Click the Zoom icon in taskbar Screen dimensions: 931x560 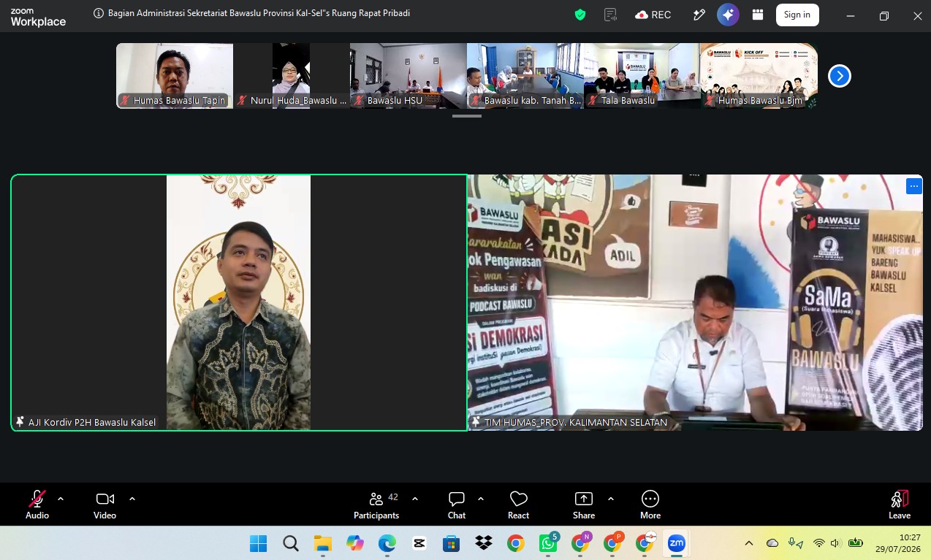pyautogui.click(x=677, y=543)
